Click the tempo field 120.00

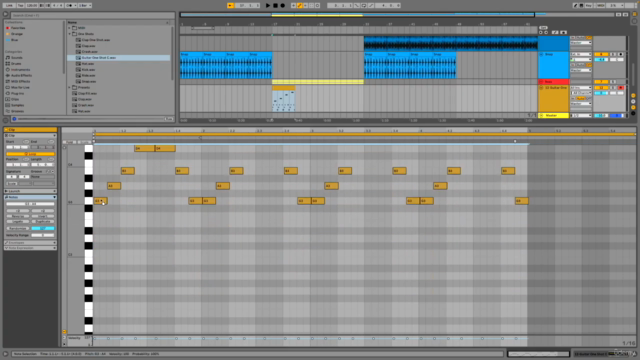[x=31, y=6]
